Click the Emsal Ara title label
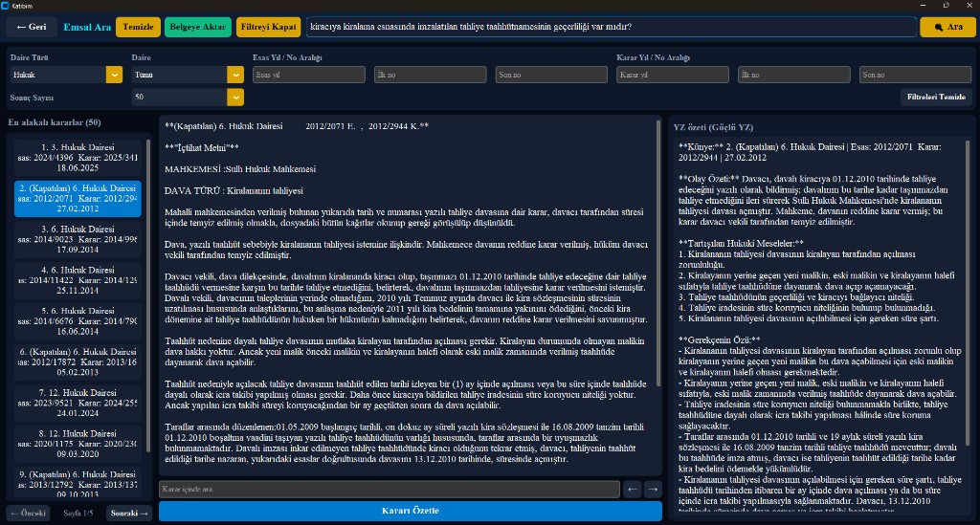 coord(87,27)
